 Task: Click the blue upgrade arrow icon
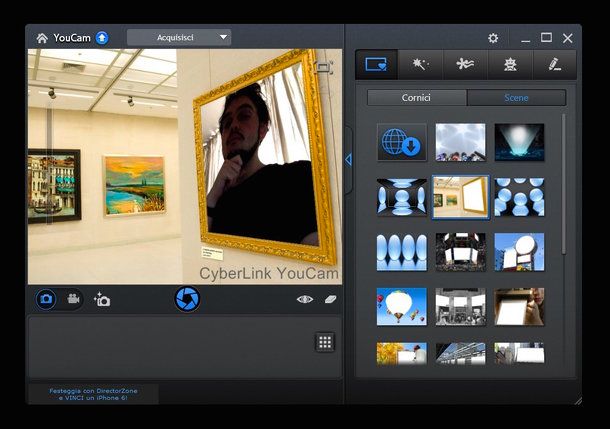click(102, 38)
